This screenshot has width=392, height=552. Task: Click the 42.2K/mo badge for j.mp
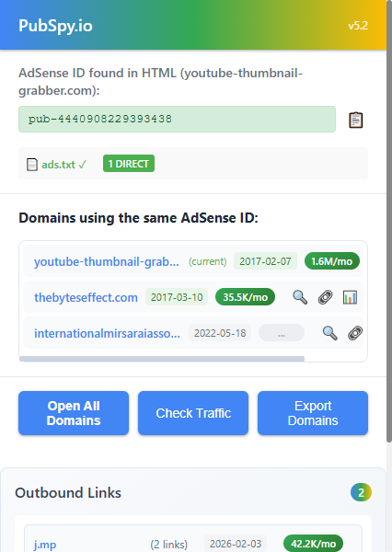[313, 544]
